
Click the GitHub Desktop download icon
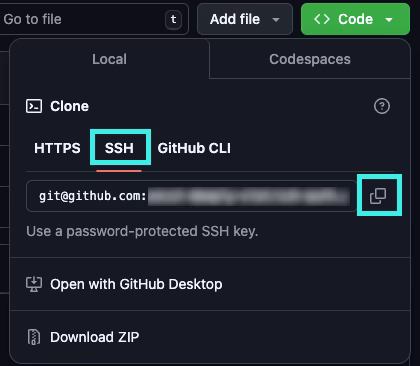(x=34, y=284)
